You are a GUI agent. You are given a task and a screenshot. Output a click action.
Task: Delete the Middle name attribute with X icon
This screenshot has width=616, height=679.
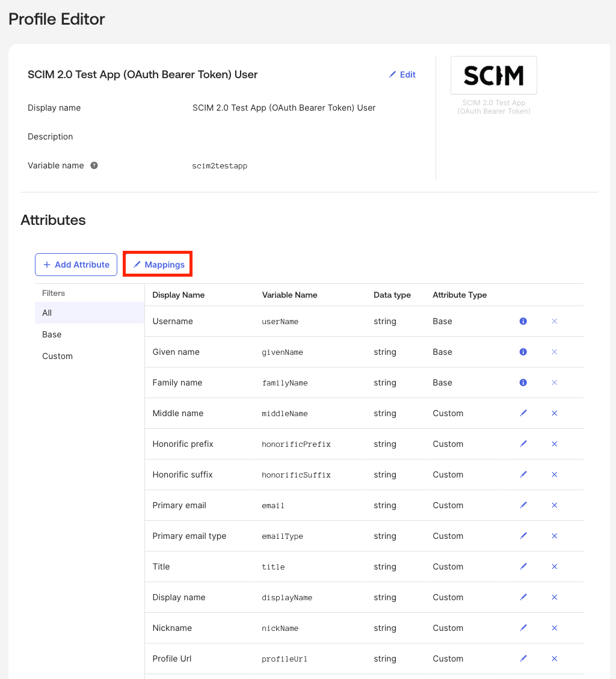tap(555, 413)
